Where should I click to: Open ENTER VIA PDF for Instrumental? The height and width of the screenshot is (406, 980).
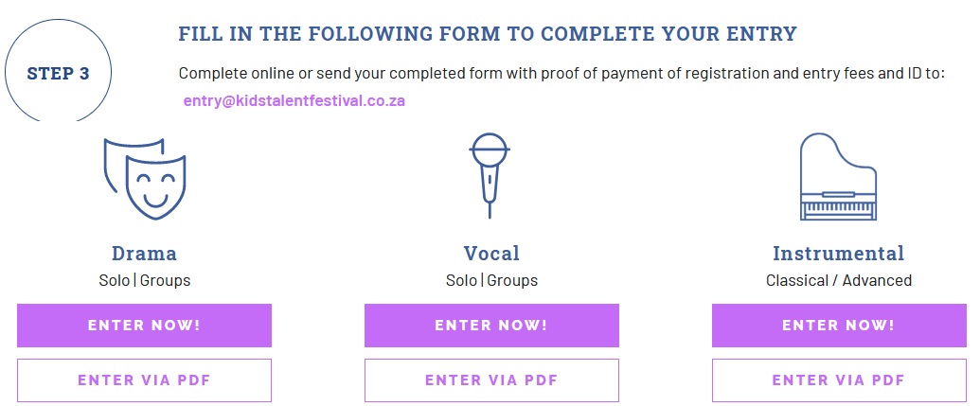coord(838,380)
